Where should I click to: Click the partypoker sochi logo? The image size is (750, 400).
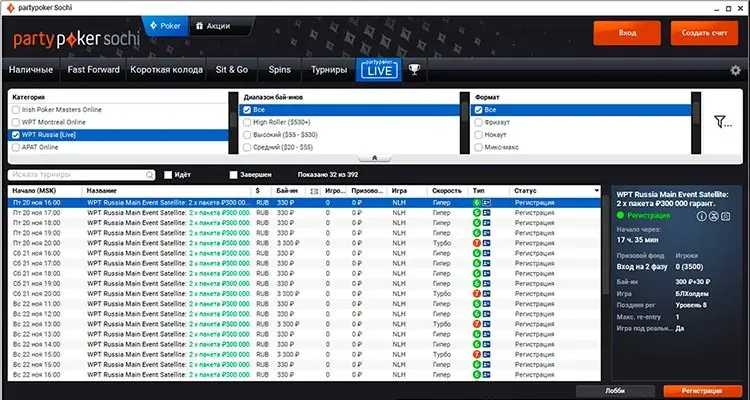click(77, 40)
